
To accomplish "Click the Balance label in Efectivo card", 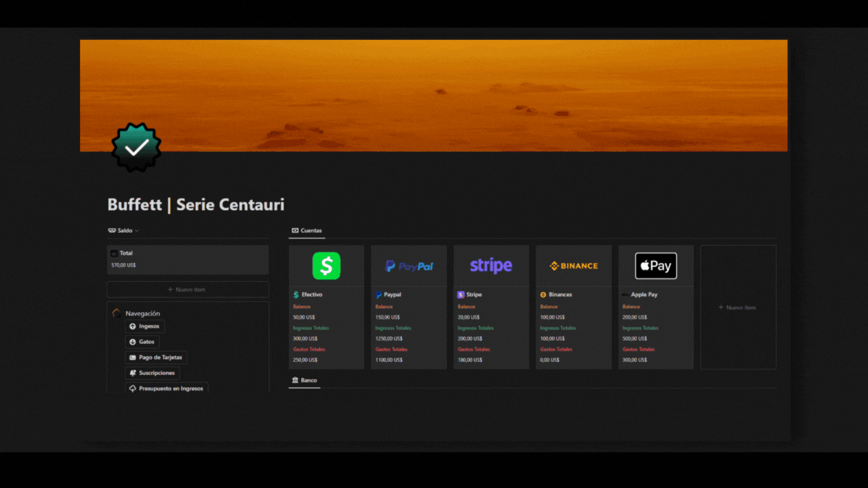I will click(302, 306).
